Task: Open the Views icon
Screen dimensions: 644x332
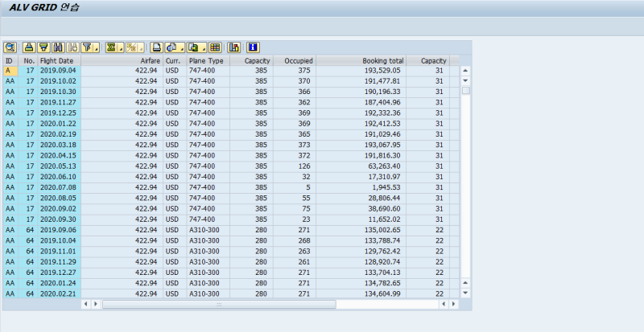Action: coord(171,47)
